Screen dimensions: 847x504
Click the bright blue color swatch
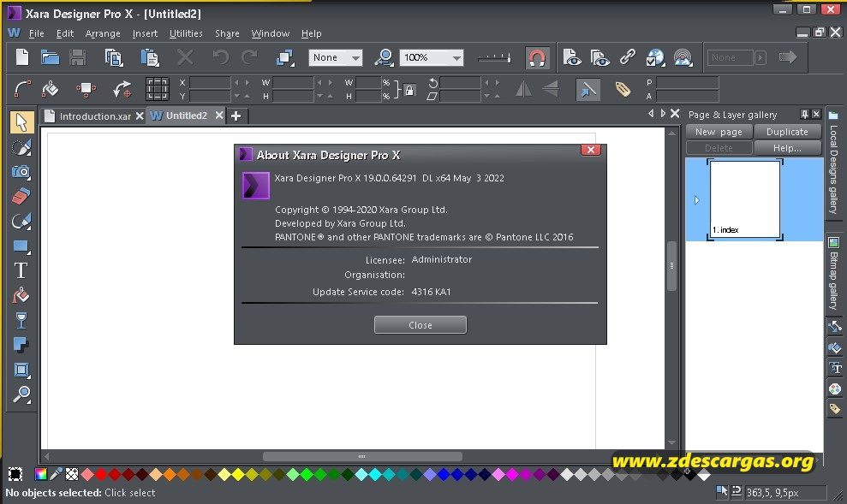(x=444, y=474)
